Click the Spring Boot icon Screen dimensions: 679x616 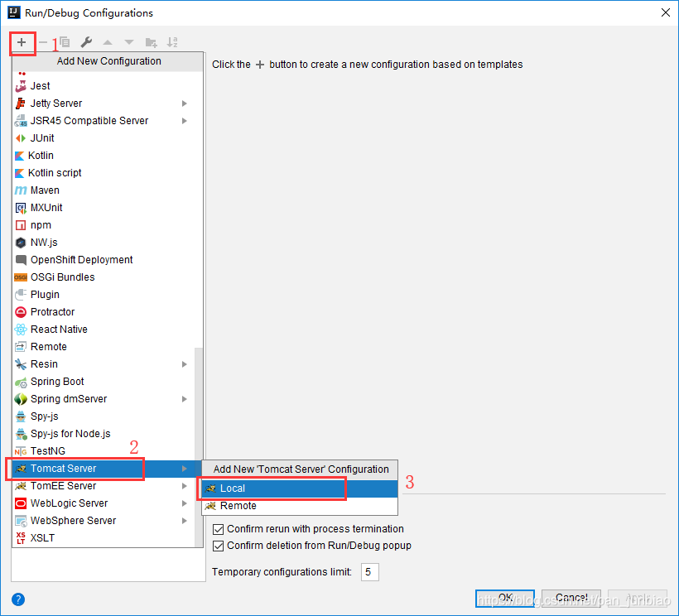point(21,382)
